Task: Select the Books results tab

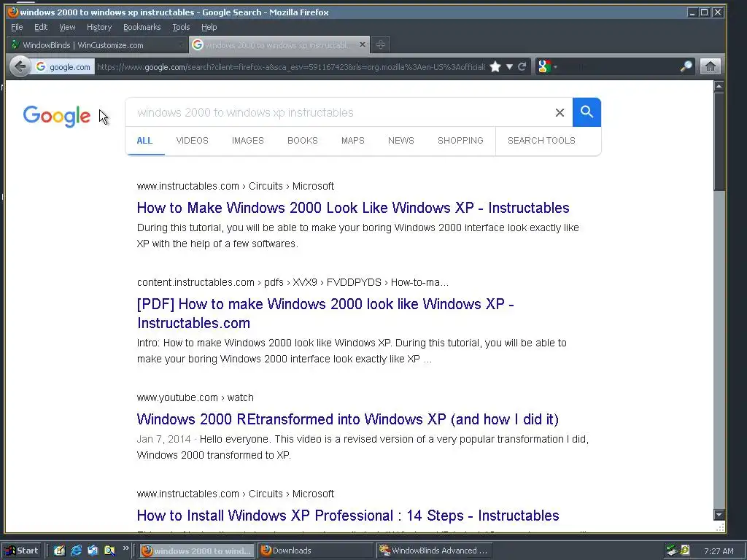Action: coord(303,141)
